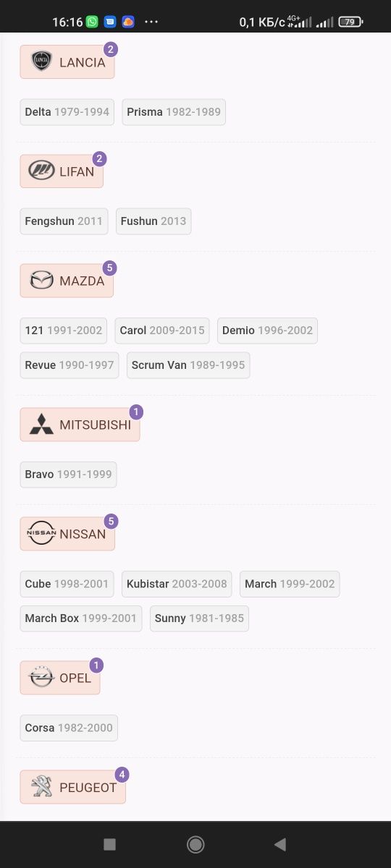The image size is (391, 868).
Task: Tap the Android recent apps square
Action: 109,844
